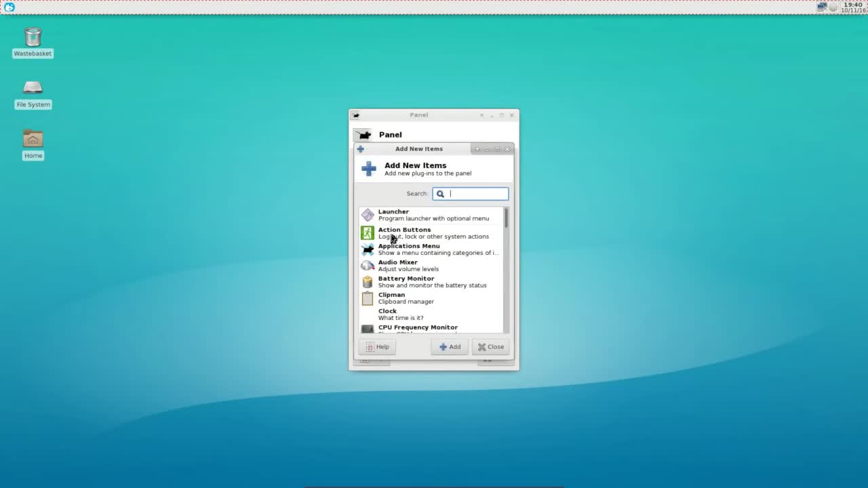Select the Applications Menu mouse icon
Screen dimensions: 868x488
pyautogui.click(x=367, y=249)
